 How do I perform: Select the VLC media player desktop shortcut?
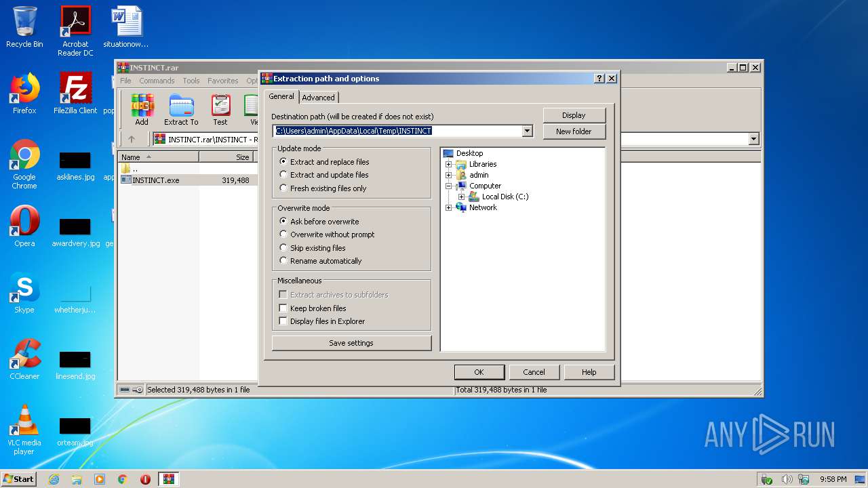tap(24, 430)
